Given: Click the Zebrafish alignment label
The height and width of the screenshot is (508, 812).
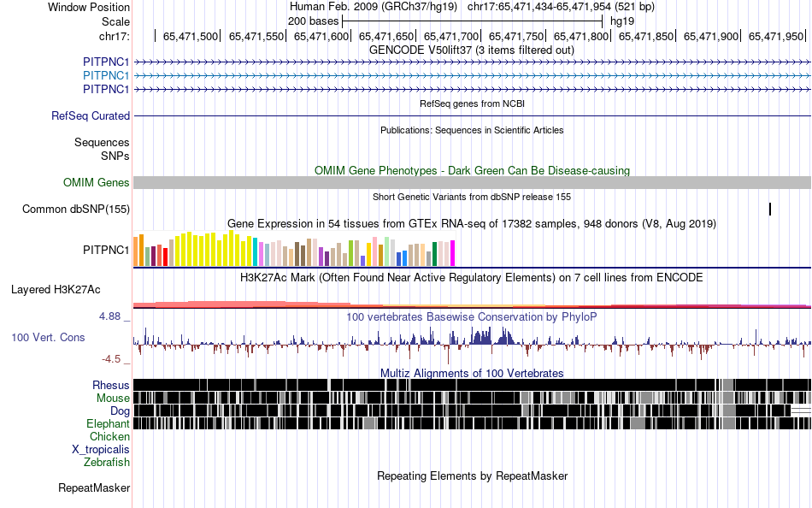Looking at the screenshot, I should coord(107,463).
